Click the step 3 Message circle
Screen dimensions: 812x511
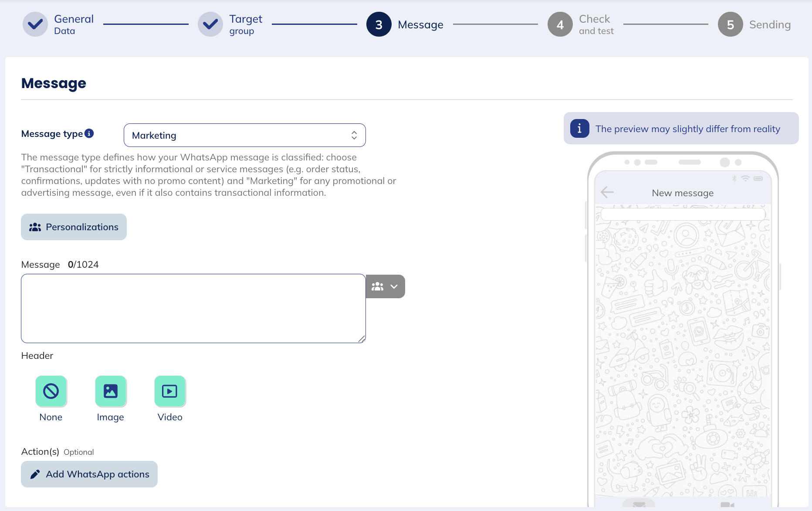tap(379, 24)
